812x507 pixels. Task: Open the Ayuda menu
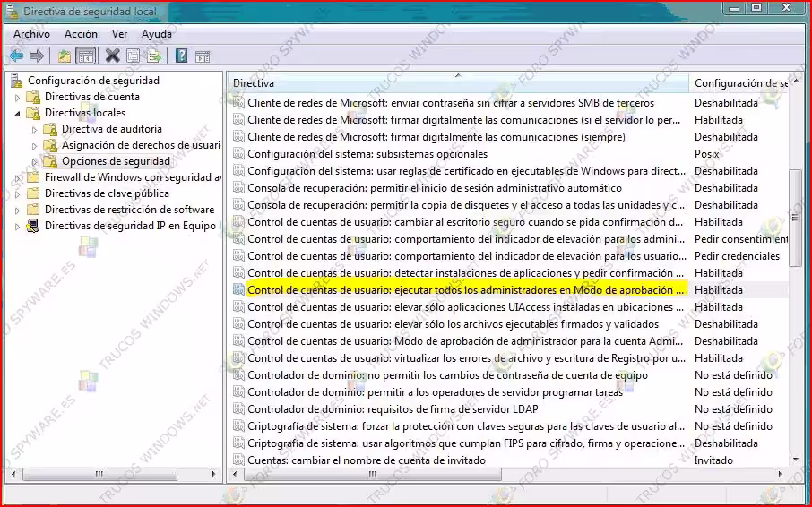[156, 34]
